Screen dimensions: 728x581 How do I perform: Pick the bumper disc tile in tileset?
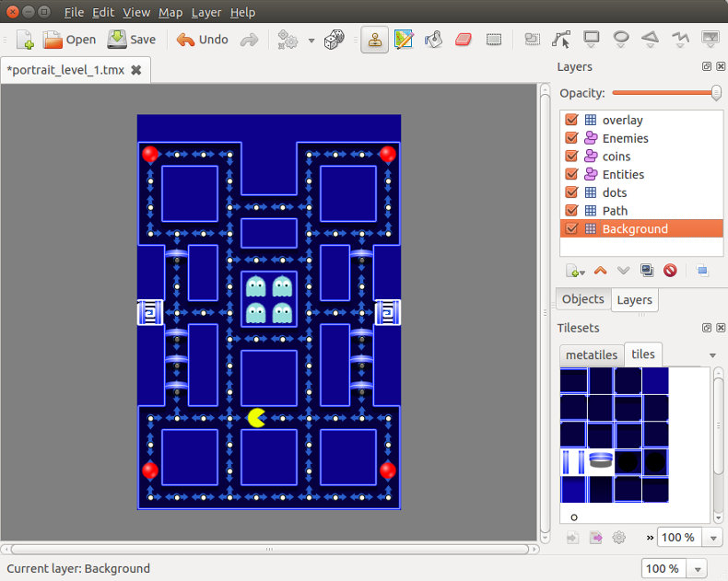click(x=601, y=461)
